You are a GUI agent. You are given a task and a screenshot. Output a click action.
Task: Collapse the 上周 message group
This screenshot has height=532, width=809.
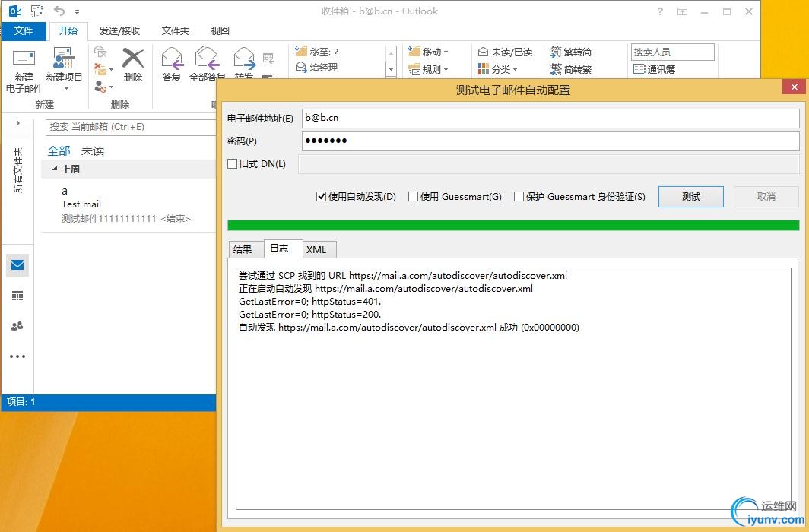[x=56, y=169]
